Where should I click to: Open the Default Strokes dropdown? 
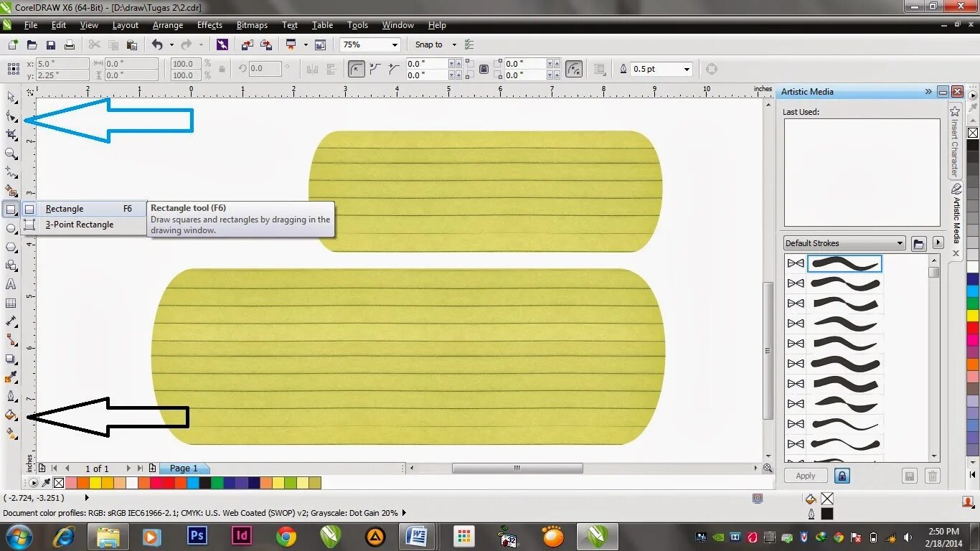point(844,243)
